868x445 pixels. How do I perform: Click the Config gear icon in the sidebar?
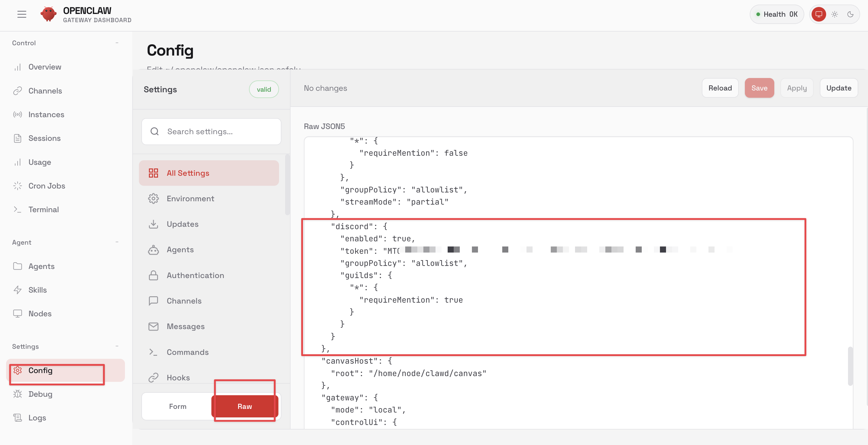pos(18,370)
